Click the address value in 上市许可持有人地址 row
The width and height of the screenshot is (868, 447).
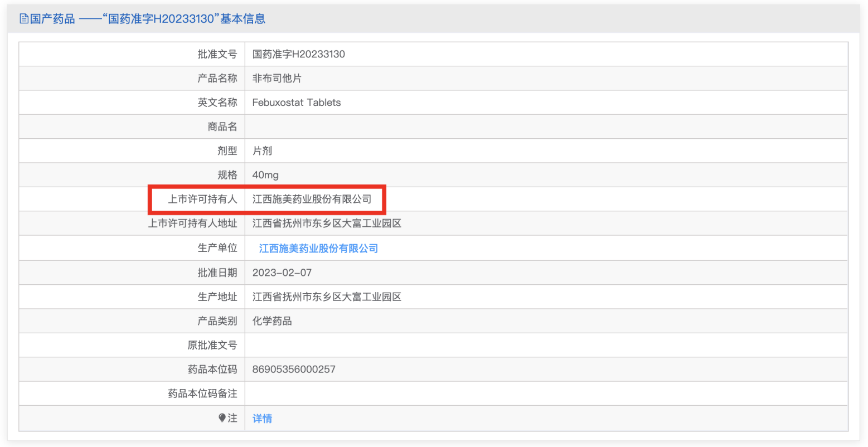tap(327, 223)
